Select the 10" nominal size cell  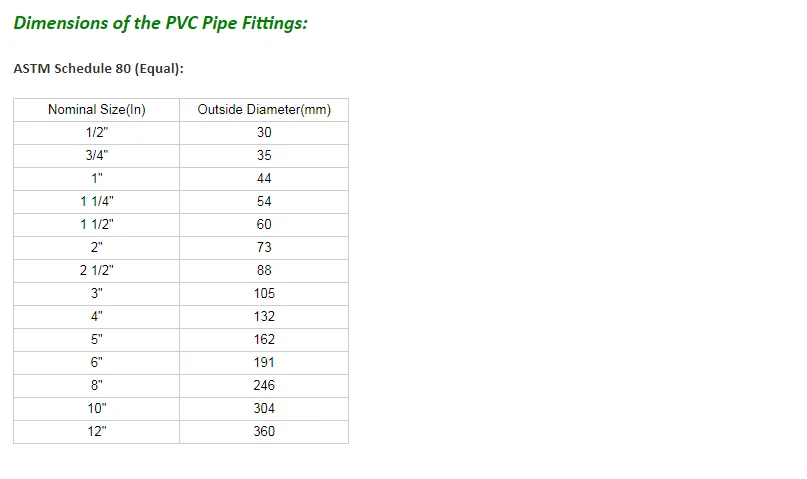coord(97,409)
